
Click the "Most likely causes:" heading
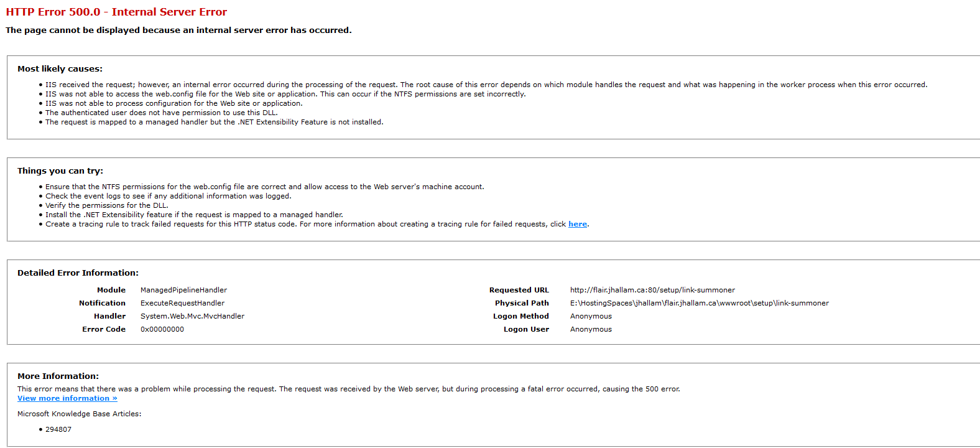[x=60, y=69]
